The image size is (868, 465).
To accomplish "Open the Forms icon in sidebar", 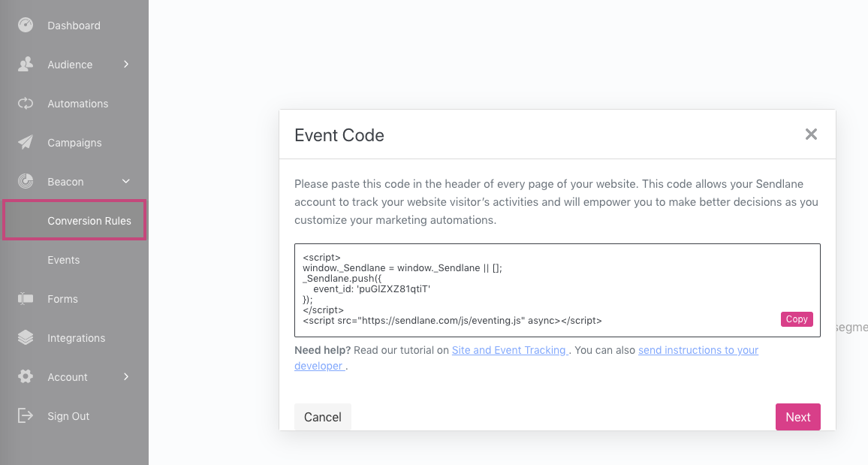I will click(x=26, y=298).
